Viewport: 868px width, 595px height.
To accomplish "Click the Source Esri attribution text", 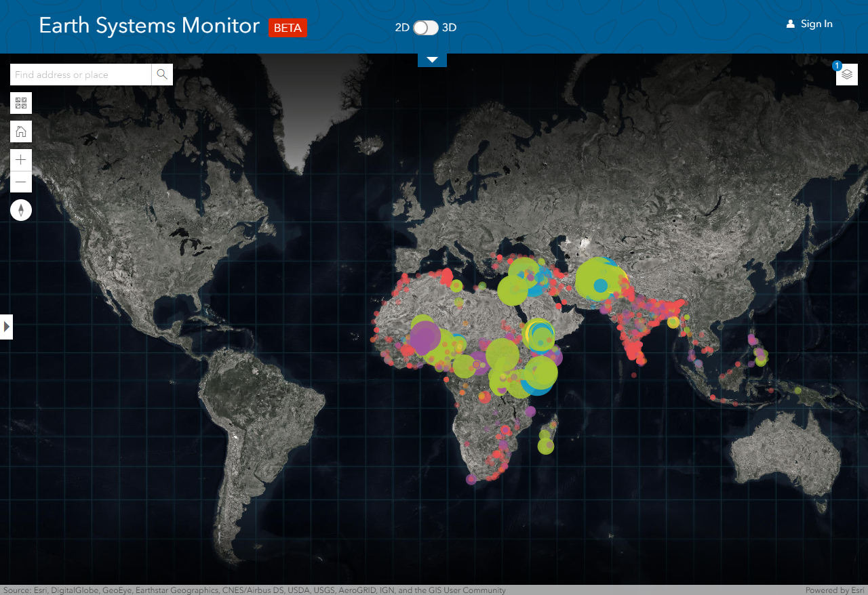I will pyautogui.click(x=254, y=590).
